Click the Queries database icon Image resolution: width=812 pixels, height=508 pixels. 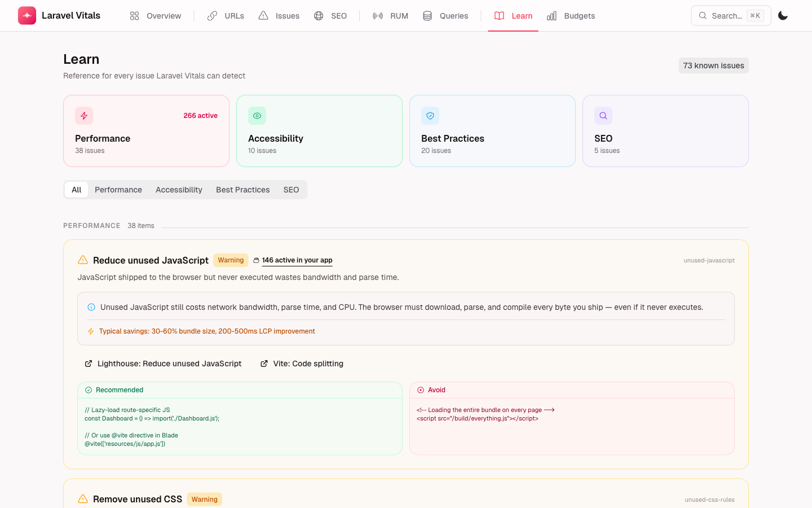pos(427,16)
